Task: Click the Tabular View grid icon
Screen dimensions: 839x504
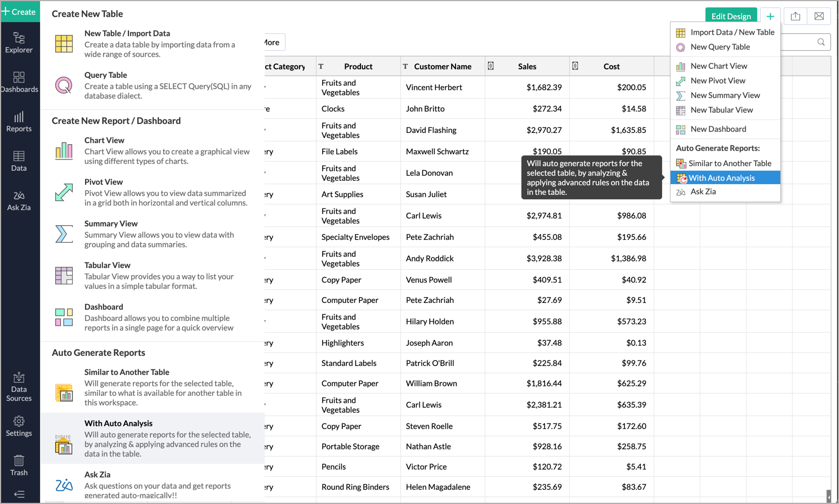Action: coord(64,275)
